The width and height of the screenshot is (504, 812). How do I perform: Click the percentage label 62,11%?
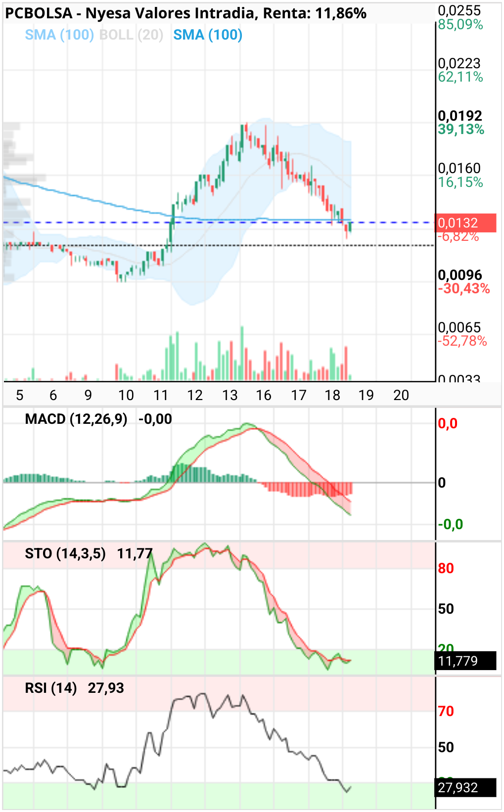(x=460, y=77)
